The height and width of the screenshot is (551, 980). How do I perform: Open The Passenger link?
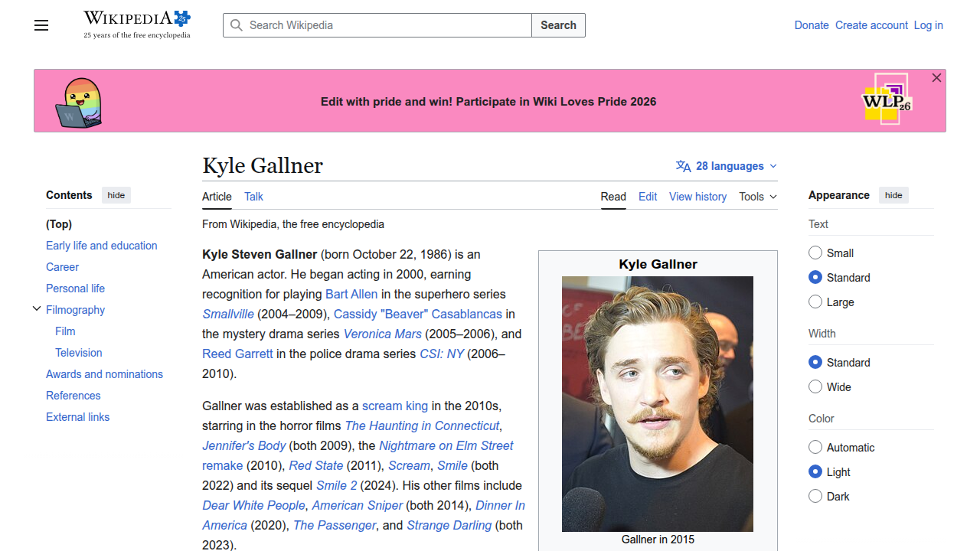tap(335, 525)
